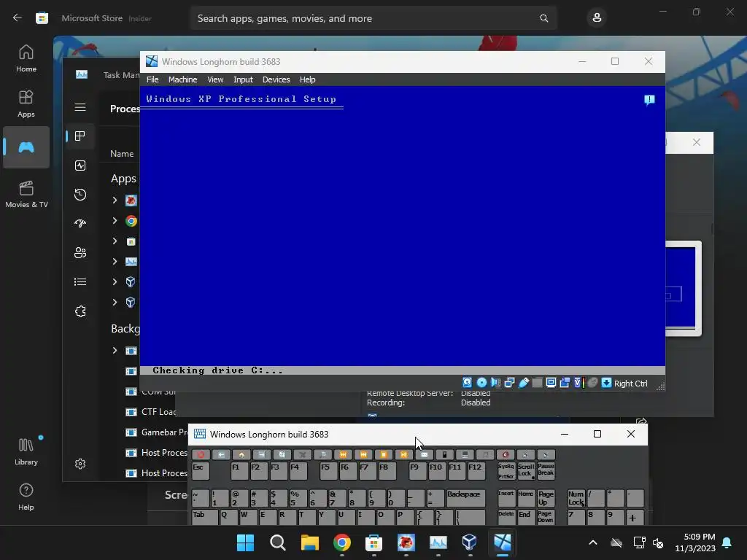This screenshot has width=747, height=560.
Task: Click the Page Up key on soft keyboard
Action: [x=546, y=498]
